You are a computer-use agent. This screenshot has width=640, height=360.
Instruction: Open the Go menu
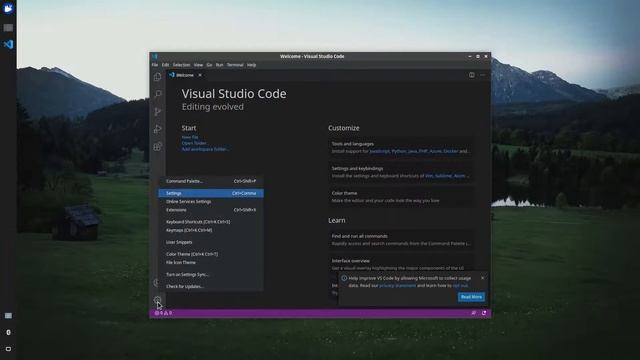click(x=209, y=65)
